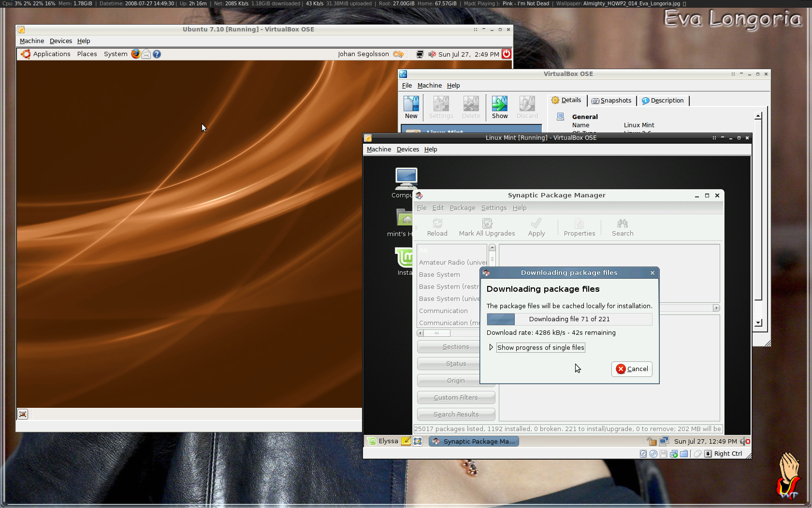The height and width of the screenshot is (508, 812).
Task: Select the Details tab in VirtualBox OSE
Action: pos(566,100)
